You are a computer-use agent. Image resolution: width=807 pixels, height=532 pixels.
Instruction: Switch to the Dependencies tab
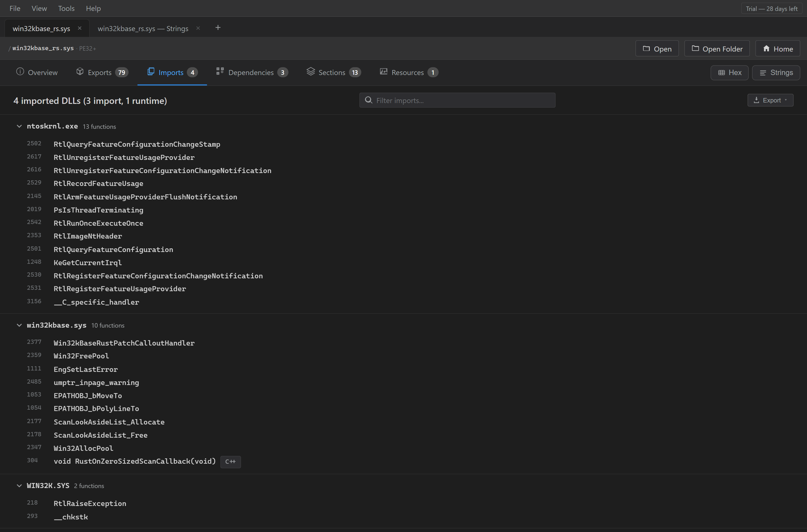(252, 72)
